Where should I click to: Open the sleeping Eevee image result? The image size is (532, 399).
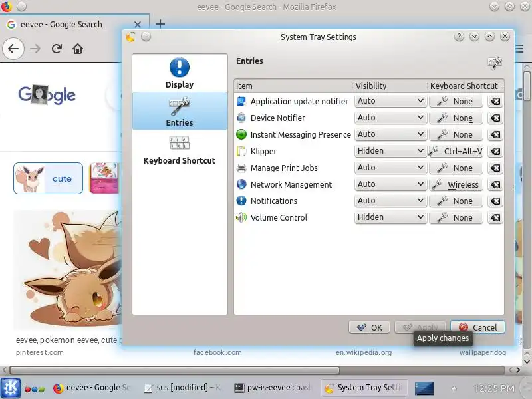[x=68, y=270]
